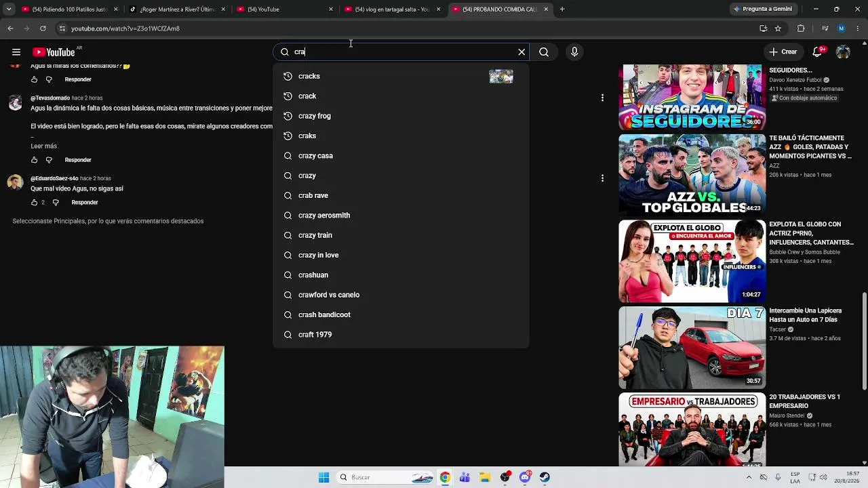
Task: Open the Chrome three-dot menu
Action: pos(858,28)
